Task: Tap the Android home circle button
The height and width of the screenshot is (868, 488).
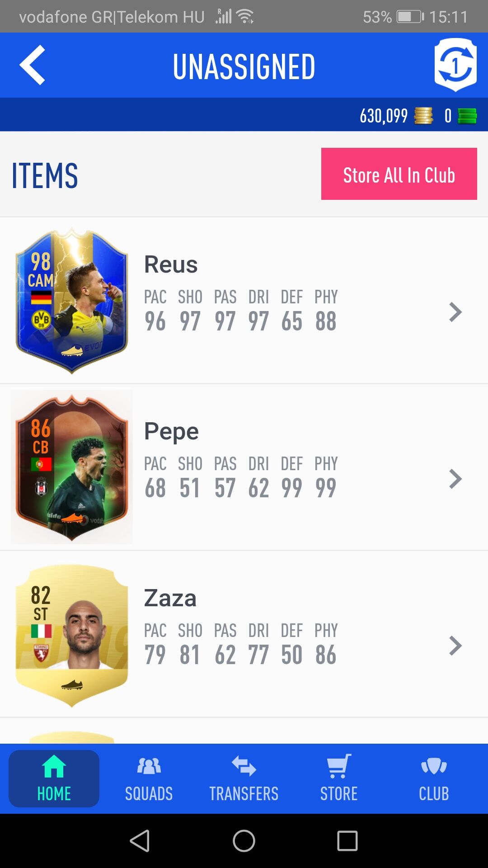Action: [x=244, y=841]
